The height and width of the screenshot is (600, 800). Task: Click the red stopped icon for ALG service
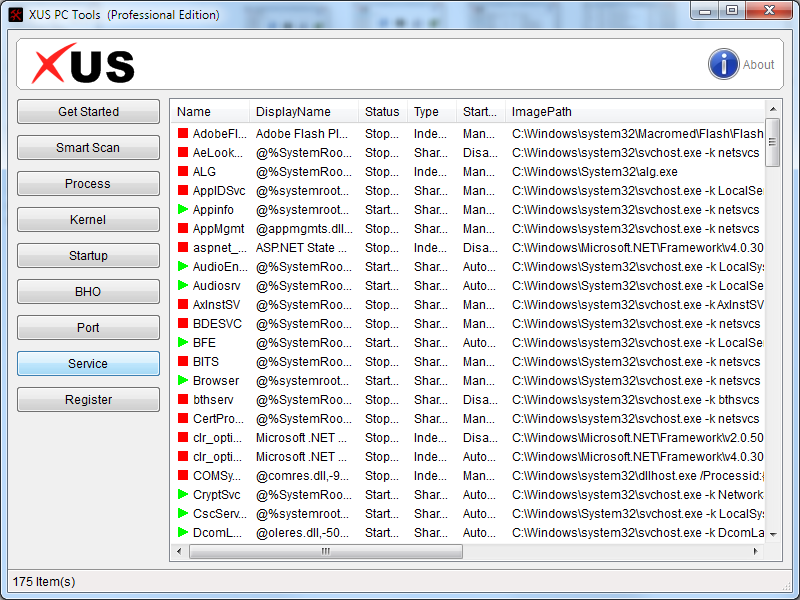(x=183, y=172)
